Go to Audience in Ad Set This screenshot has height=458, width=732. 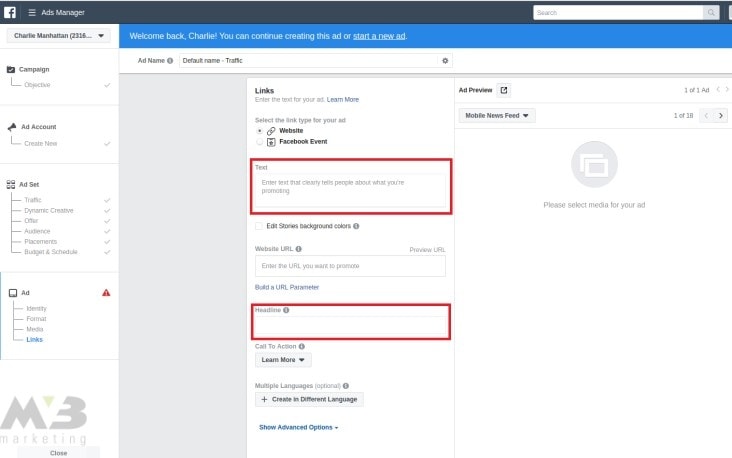tap(37, 231)
